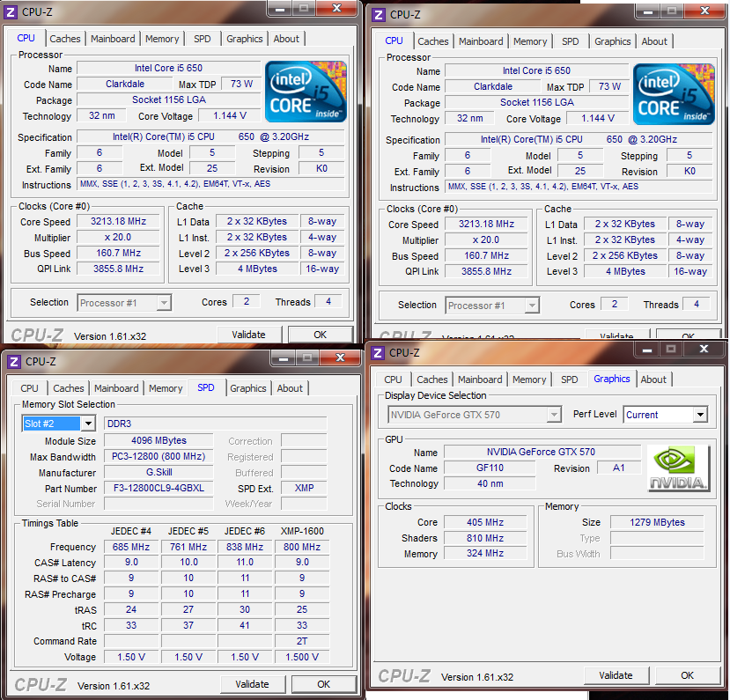
Task: Click the Intel Core i5 logo in top-left window
Action: point(306,92)
